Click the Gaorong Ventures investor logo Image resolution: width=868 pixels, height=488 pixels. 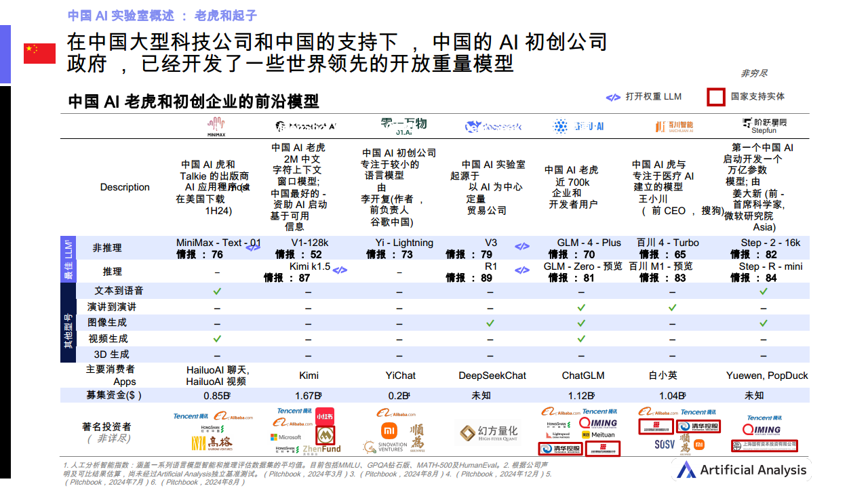[212, 444]
